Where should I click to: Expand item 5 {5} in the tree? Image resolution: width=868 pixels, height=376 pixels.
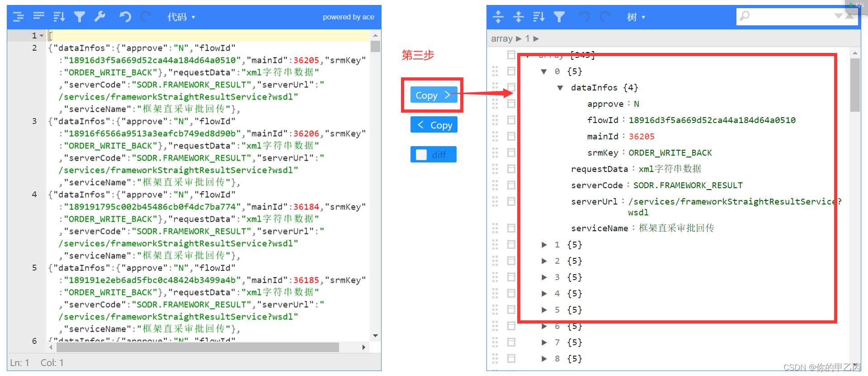coord(544,310)
